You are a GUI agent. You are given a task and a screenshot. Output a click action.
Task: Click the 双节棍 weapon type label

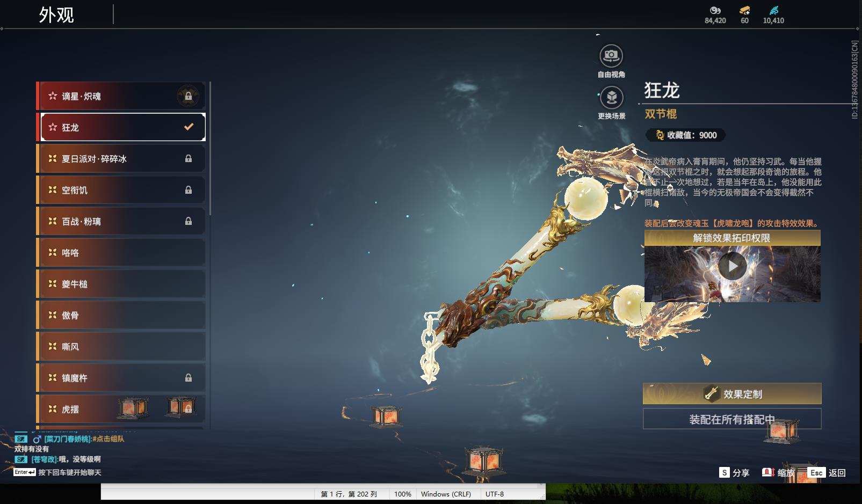(661, 114)
